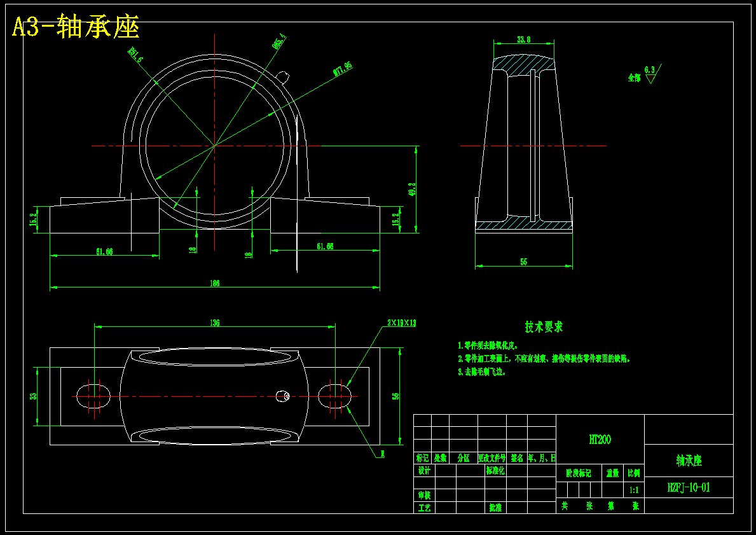Click the "技术要求" heading
Screen dimensions: 756x535
(544, 326)
